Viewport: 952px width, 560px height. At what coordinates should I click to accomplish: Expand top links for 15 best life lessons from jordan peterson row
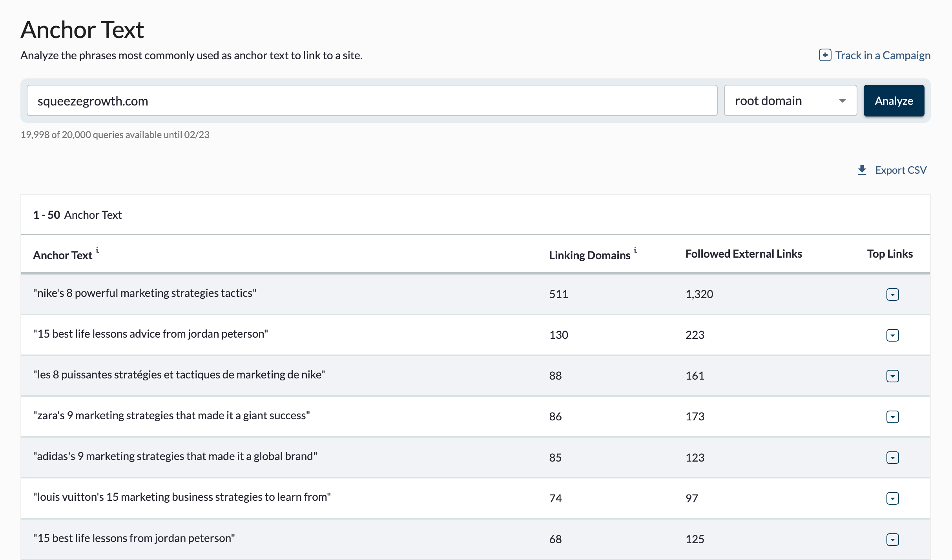pyautogui.click(x=892, y=540)
